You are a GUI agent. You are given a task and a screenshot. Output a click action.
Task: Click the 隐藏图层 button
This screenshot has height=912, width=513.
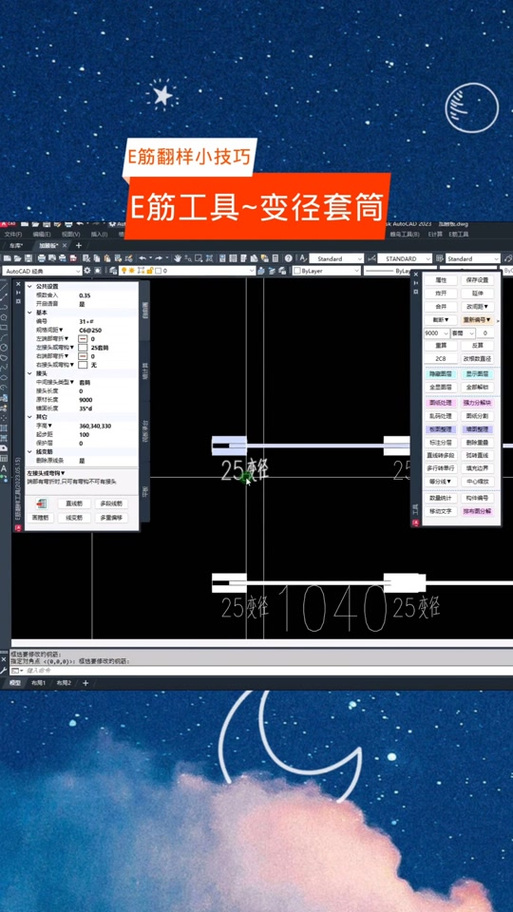coord(441,374)
